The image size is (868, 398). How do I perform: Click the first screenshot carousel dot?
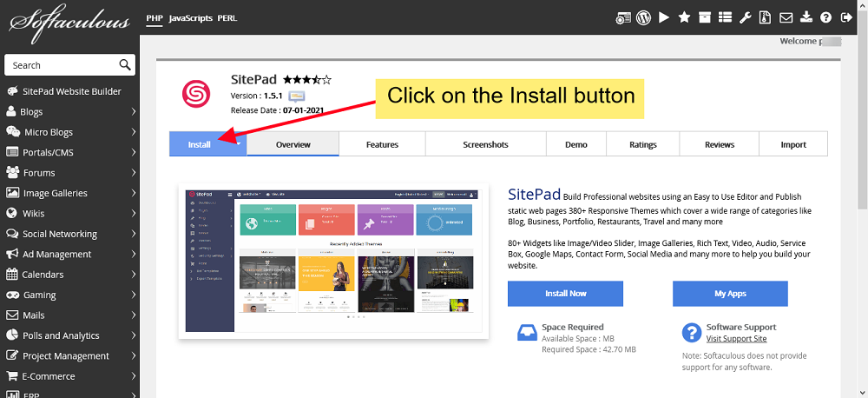click(x=348, y=317)
